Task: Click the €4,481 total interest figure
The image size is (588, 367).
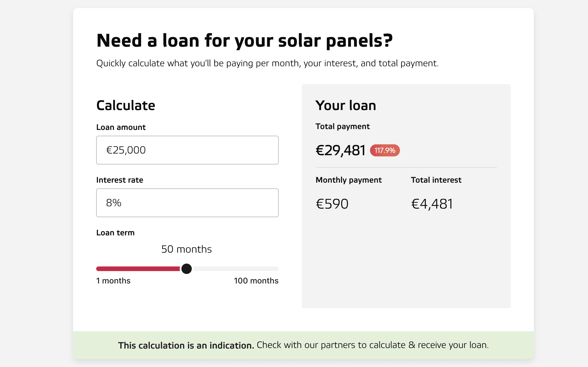Action: (432, 204)
